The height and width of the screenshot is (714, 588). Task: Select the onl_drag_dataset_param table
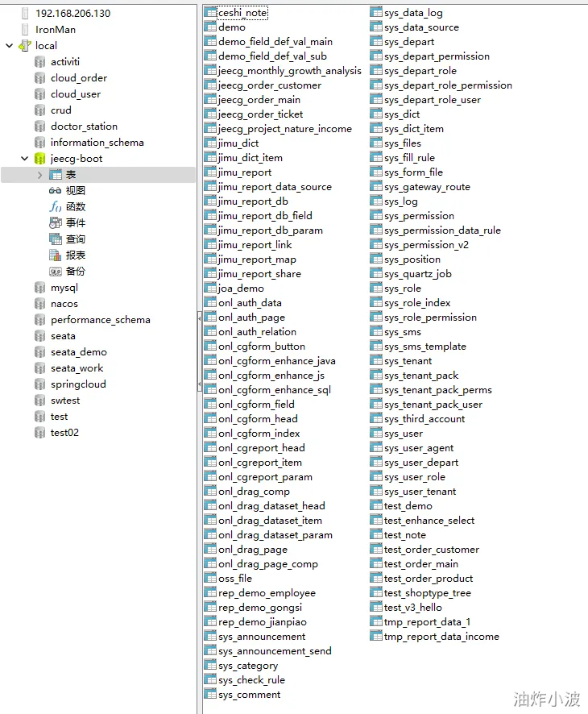coord(275,535)
